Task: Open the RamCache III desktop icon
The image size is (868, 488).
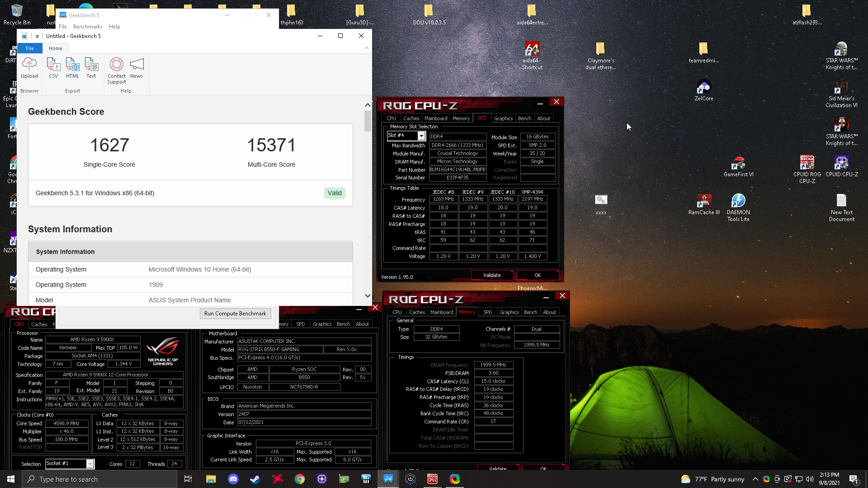Action: (x=703, y=204)
